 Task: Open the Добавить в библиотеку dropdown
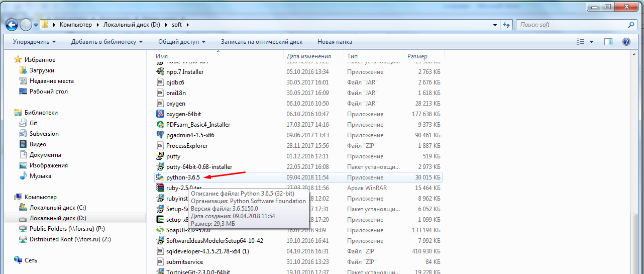click(107, 42)
